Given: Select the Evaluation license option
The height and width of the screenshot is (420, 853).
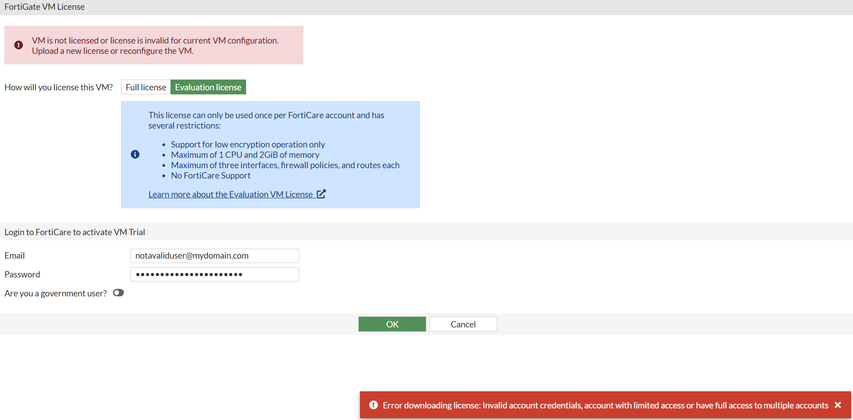Looking at the screenshot, I should (x=208, y=87).
